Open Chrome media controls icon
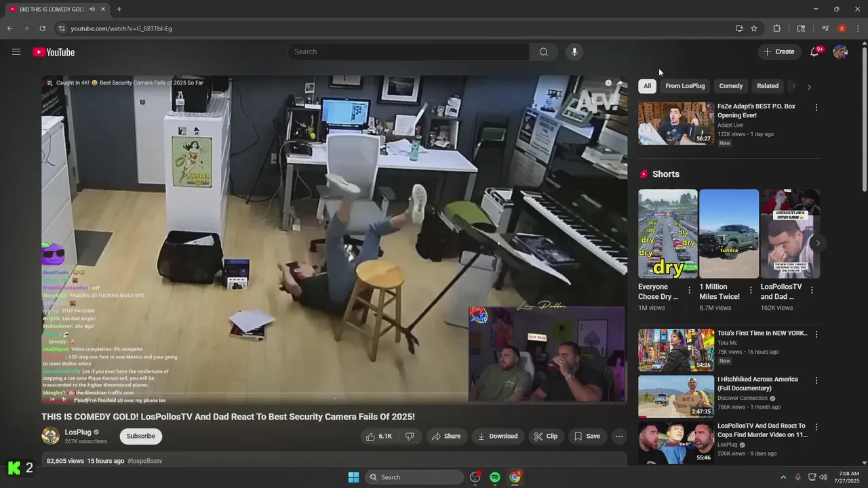This screenshot has width=868, height=488. click(825, 28)
